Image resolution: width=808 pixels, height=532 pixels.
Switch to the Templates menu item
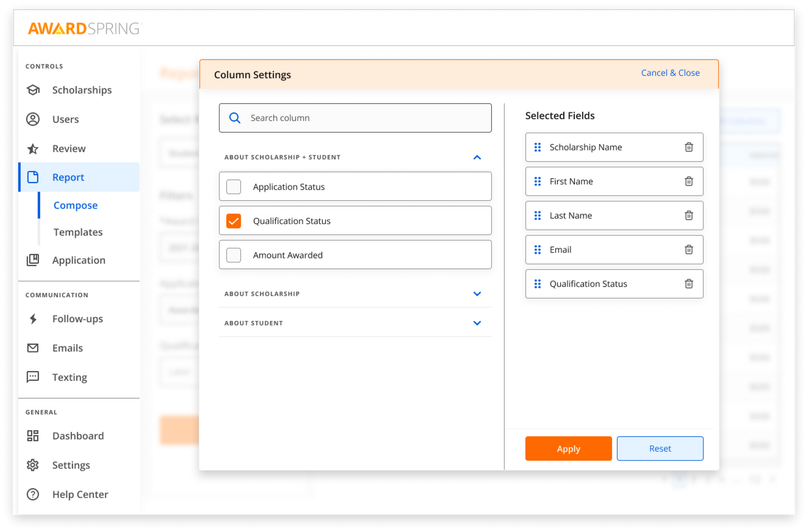(77, 232)
